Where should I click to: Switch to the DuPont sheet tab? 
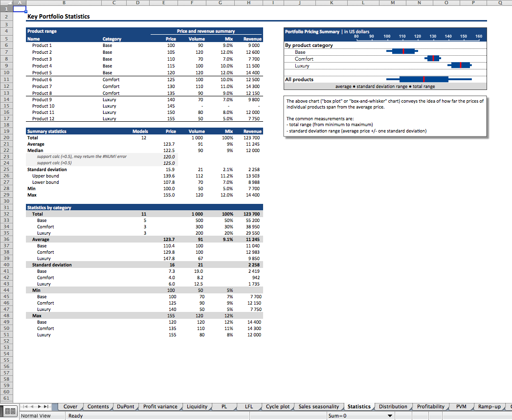[x=125, y=407]
